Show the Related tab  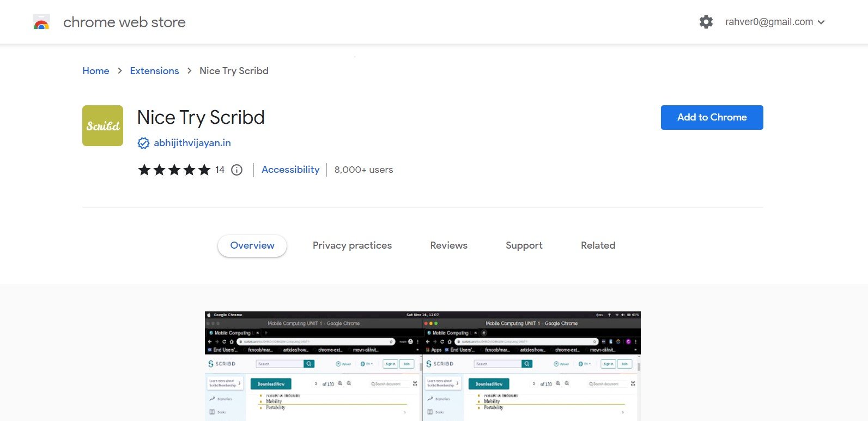[598, 245]
